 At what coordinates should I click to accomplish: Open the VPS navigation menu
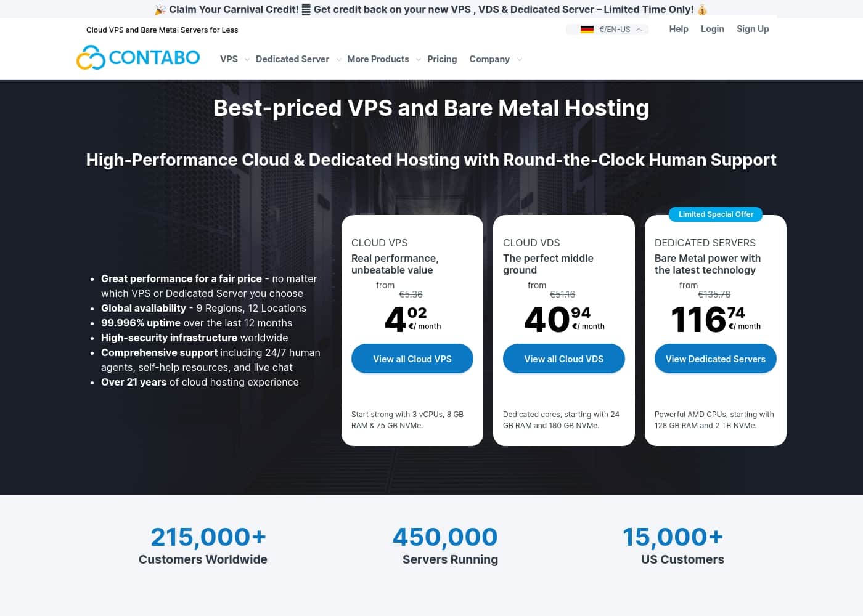point(229,59)
